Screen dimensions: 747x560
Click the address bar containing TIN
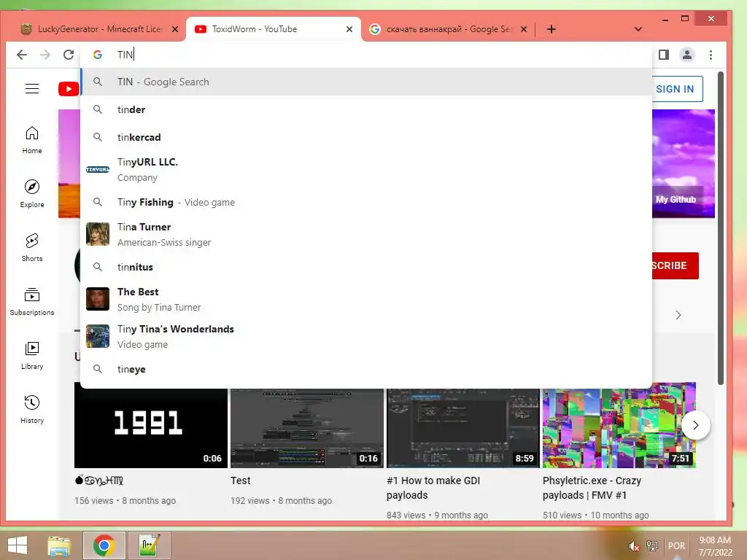click(366, 55)
